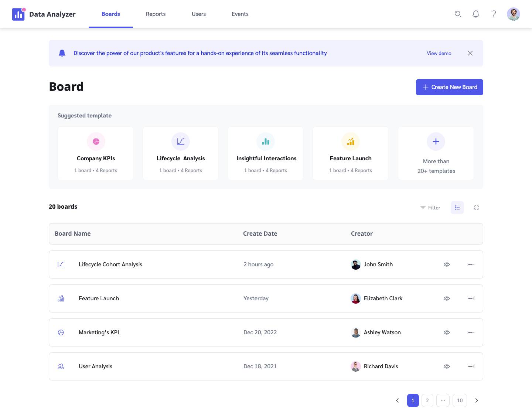
Task: Click the help question mark icon
Action: pyautogui.click(x=494, y=14)
